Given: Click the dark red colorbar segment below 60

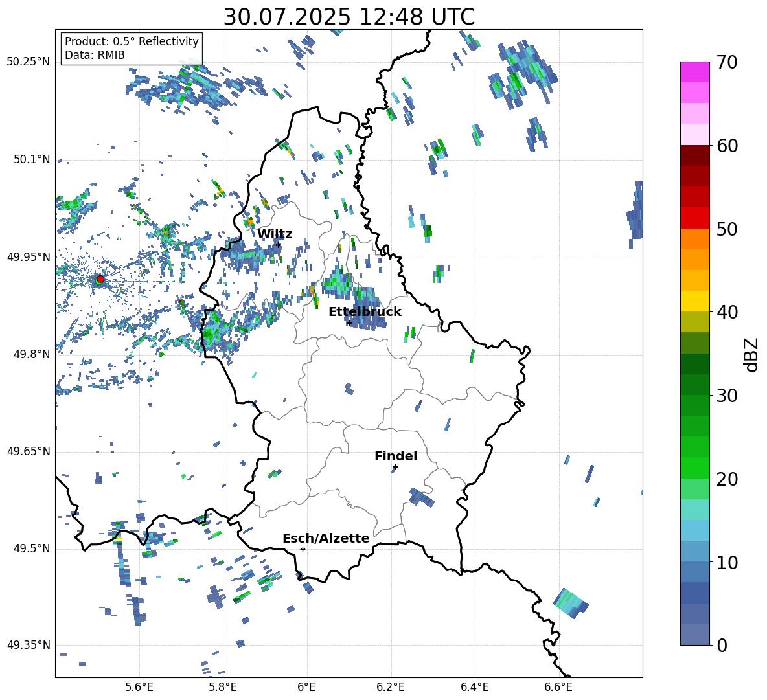Looking at the screenshot, I should 694,156.
